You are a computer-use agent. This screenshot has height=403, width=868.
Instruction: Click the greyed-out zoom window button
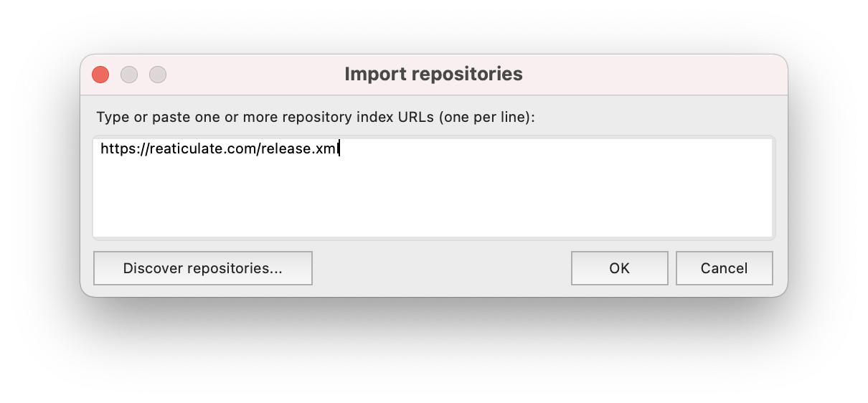point(158,75)
